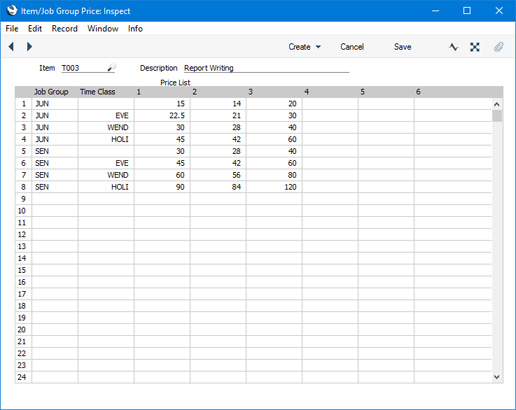Click the scrollbar down arrow
516x410 pixels.
[x=497, y=377]
